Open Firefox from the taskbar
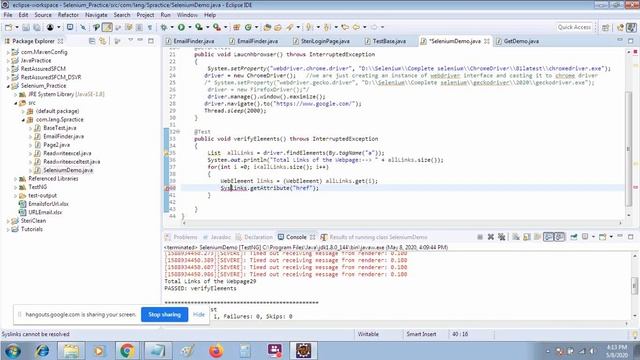This screenshot has height=360, width=640. (x=216, y=351)
